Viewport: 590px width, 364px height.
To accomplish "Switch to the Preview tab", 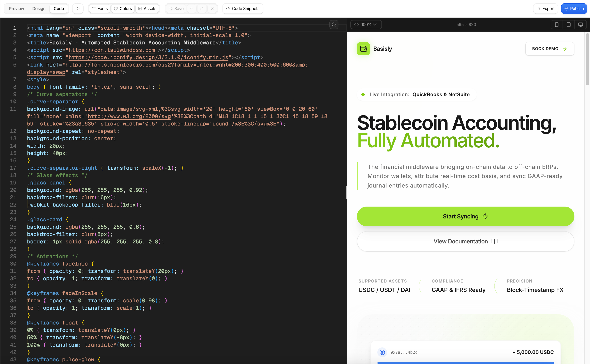I will point(16,9).
